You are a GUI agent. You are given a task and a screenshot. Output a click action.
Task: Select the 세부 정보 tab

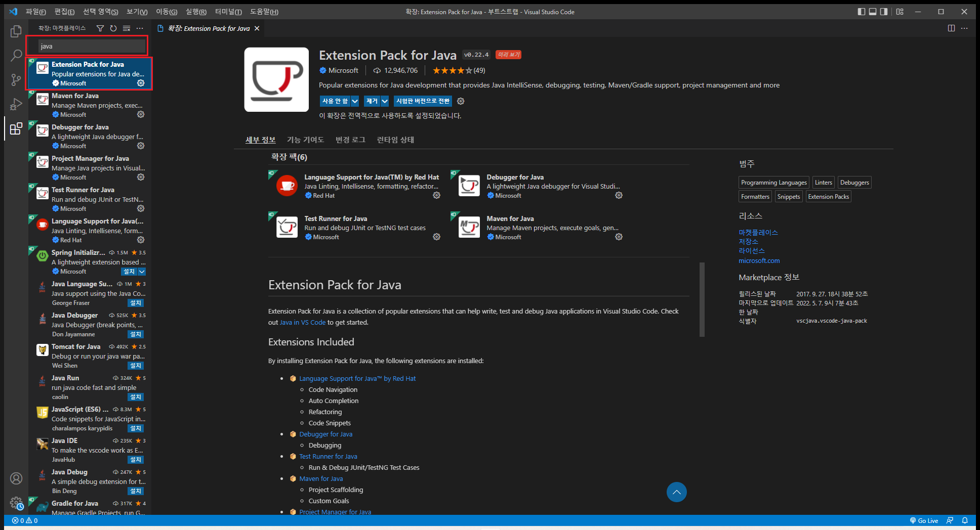pyautogui.click(x=260, y=140)
